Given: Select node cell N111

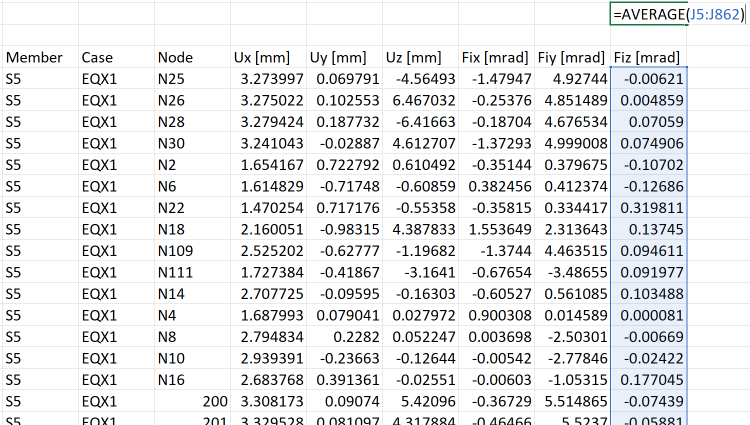Looking at the screenshot, I should (x=192, y=272).
